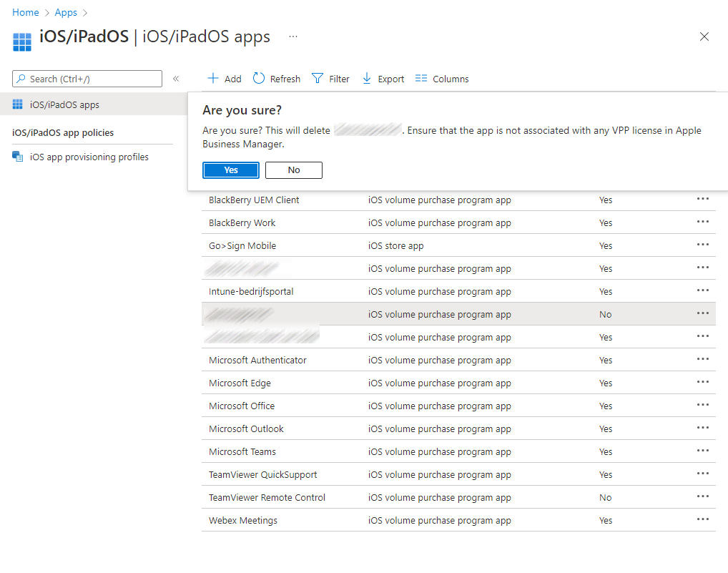Image resolution: width=728 pixels, height=573 pixels.
Task: Open the more options menu for Microsoft Teams
Action: (x=702, y=451)
